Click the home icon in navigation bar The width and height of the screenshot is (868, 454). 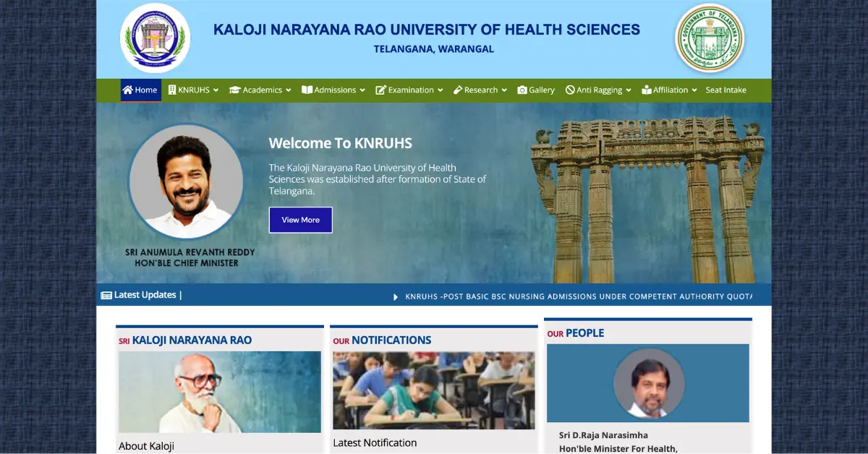point(127,90)
